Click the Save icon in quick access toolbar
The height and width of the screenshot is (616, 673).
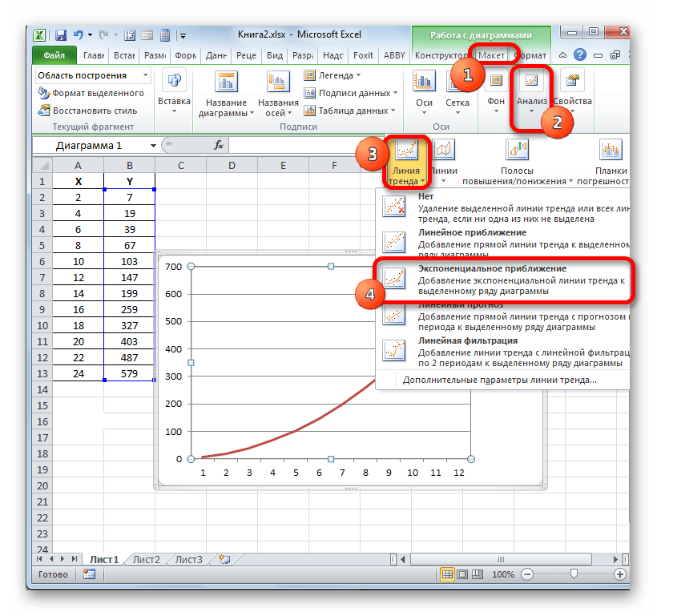pyautogui.click(x=61, y=35)
